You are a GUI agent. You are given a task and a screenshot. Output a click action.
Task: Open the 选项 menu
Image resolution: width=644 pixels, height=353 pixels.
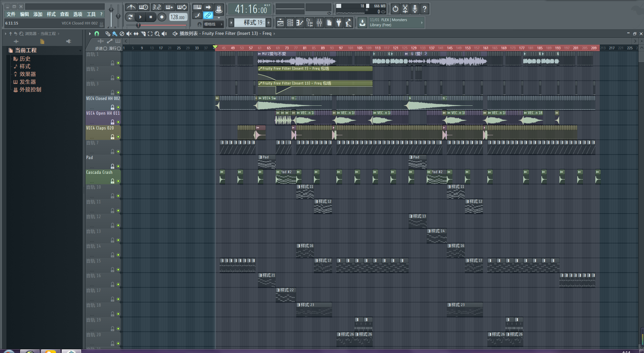pyautogui.click(x=77, y=14)
